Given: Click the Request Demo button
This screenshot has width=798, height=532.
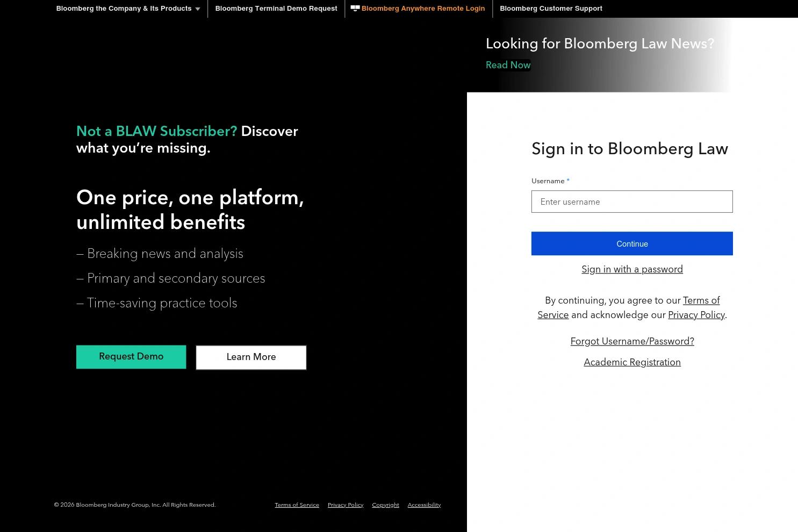Looking at the screenshot, I should click(131, 357).
